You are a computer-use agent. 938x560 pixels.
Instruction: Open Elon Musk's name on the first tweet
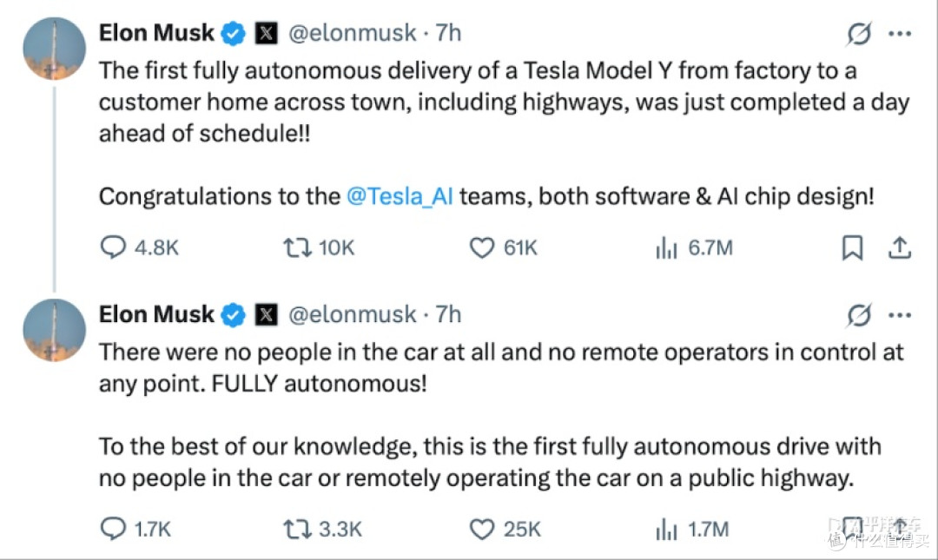pyautogui.click(x=156, y=33)
